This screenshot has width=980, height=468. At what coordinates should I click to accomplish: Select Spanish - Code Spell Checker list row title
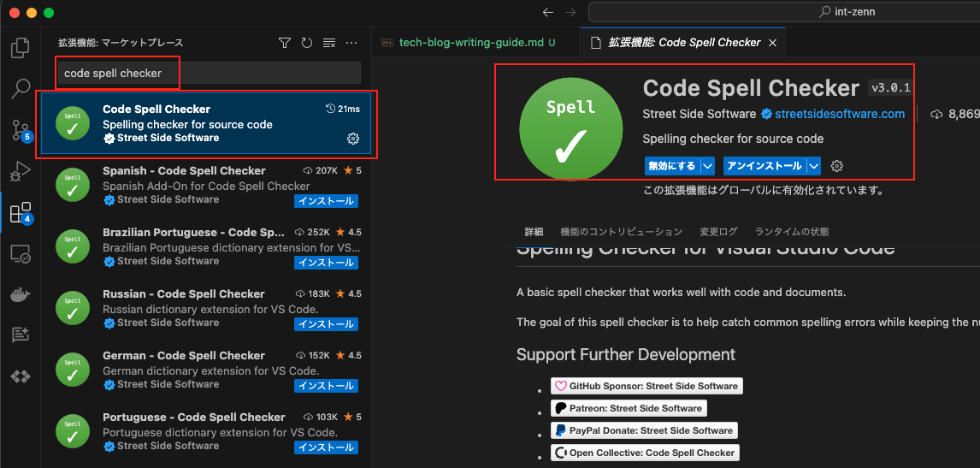point(184,170)
